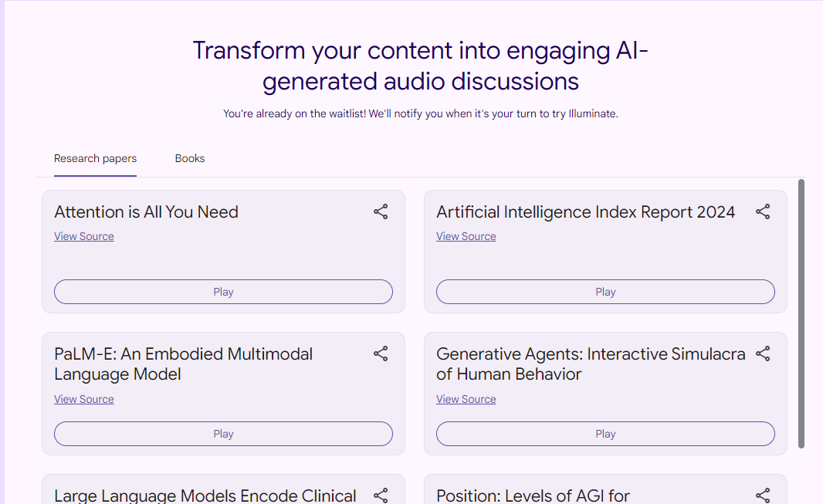Select the Research papers tab
Screen dimensions: 823x504
coord(95,158)
